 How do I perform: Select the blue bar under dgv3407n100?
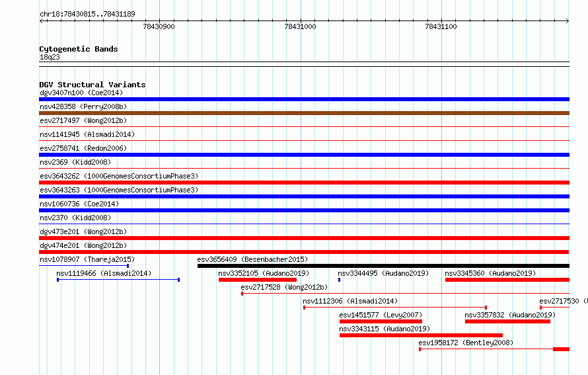coord(304,99)
